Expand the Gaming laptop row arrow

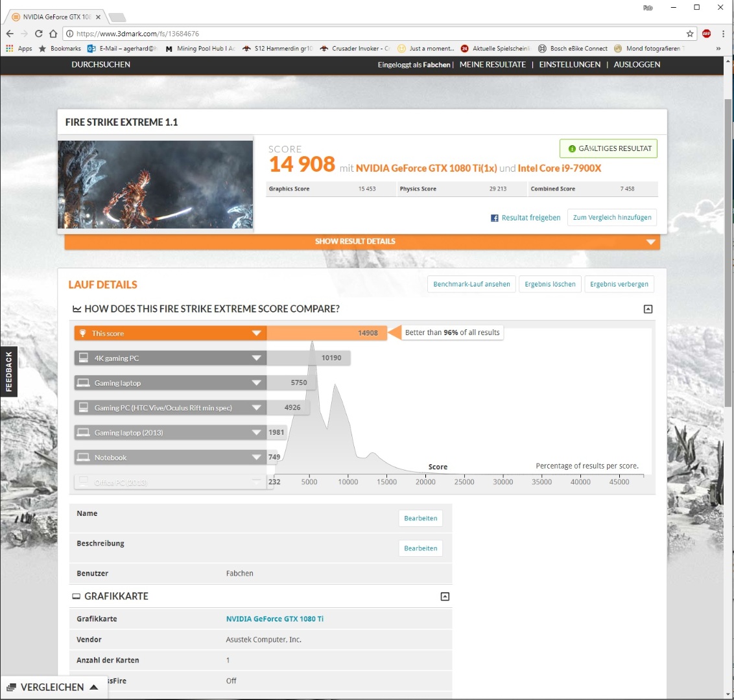pos(256,383)
